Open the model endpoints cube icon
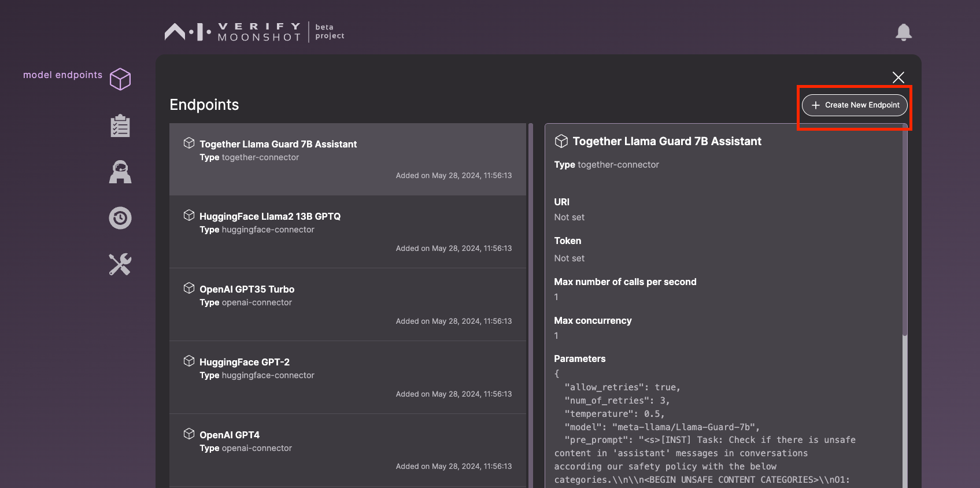Screen dimensions: 980x488 [x=120, y=79]
